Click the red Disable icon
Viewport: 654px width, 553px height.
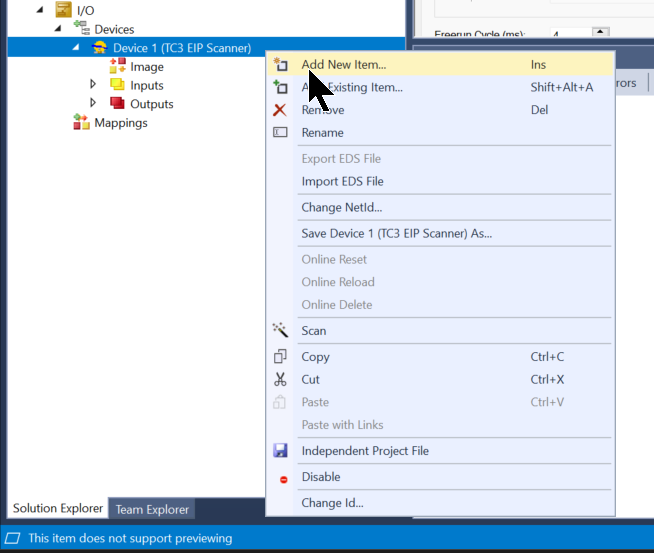pyautogui.click(x=281, y=478)
